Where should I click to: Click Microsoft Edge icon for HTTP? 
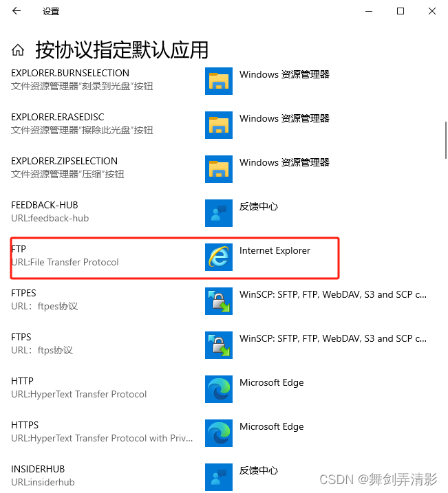[x=219, y=389]
